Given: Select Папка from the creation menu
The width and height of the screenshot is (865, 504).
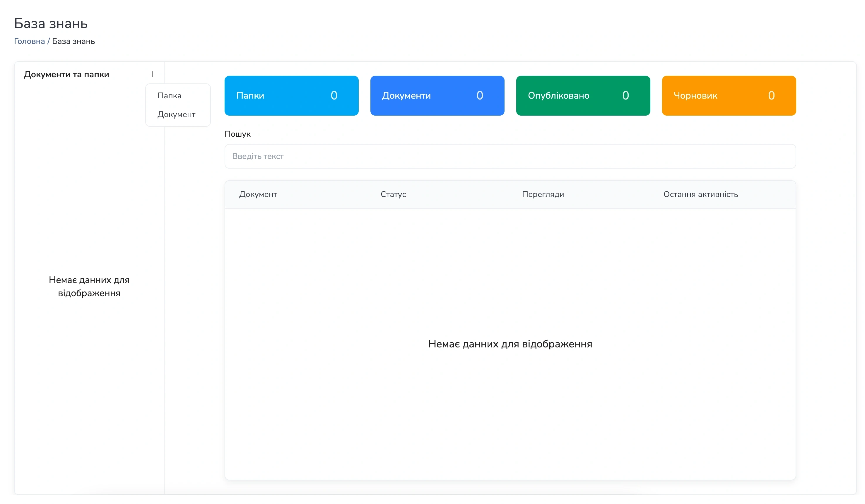Looking at the screenshot, I should [169, 96].
